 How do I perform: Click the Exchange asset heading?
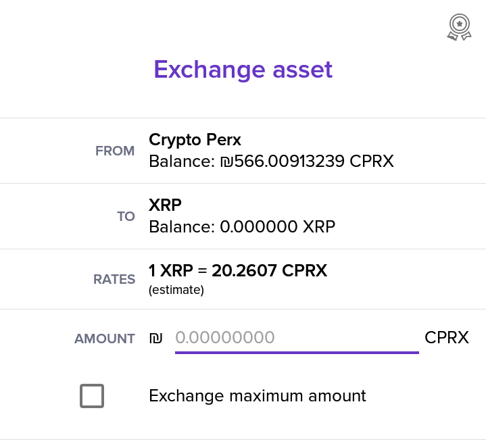pyautogui.click(x=243, y=70)
